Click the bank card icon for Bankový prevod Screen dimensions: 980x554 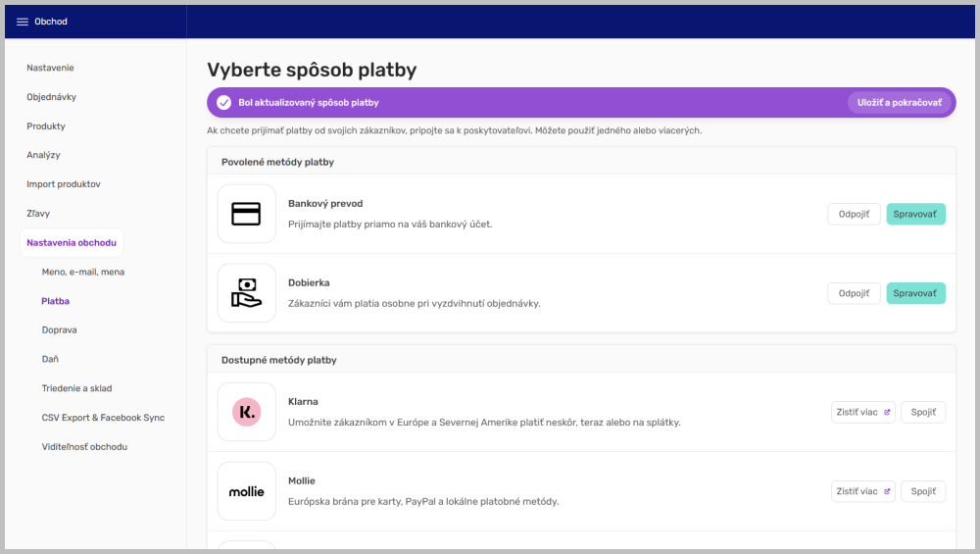246,214
